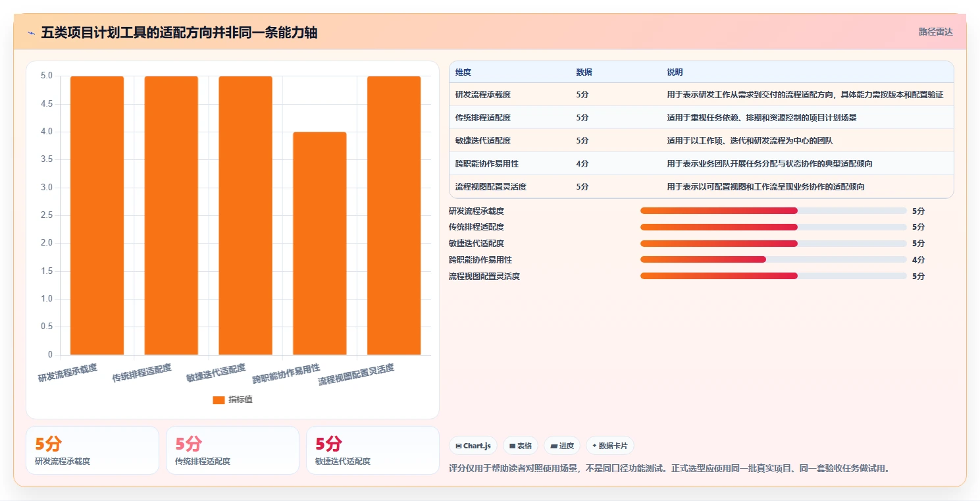Click the 敏捷迭代适配度 bar in chart

click(x=245, y=215)
